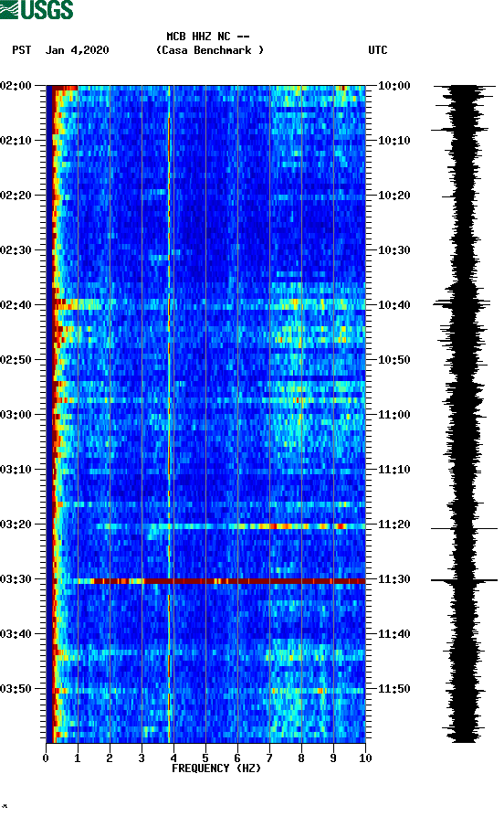Click the '11:30' UTC time label
The image size is (504, 816).
[394, 579]
